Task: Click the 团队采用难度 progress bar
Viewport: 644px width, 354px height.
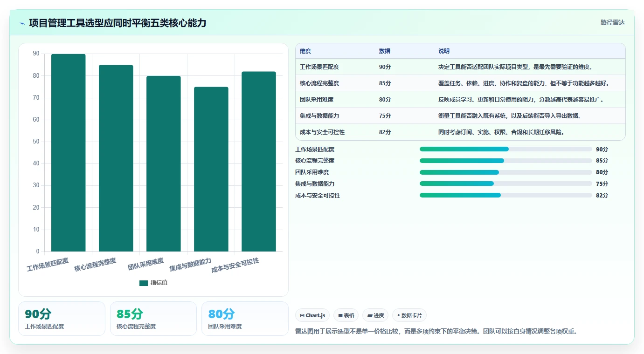Action: coord(506,172)
